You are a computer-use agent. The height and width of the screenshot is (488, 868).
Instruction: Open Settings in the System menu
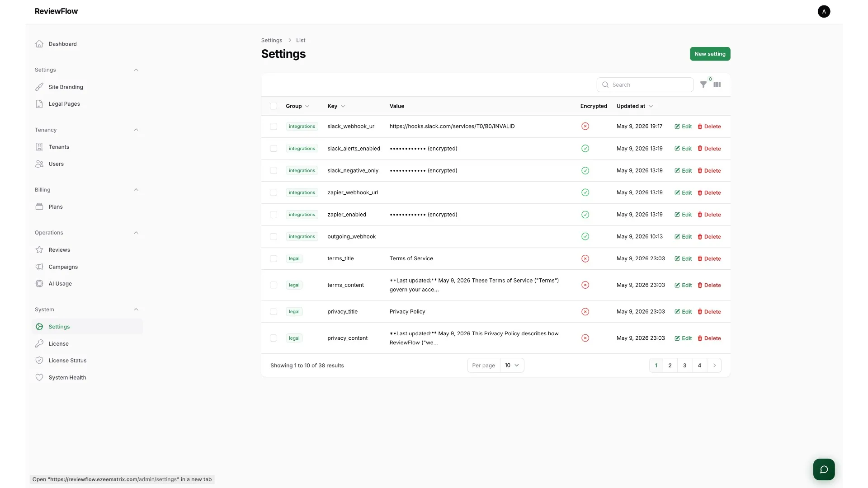[87, 327]
